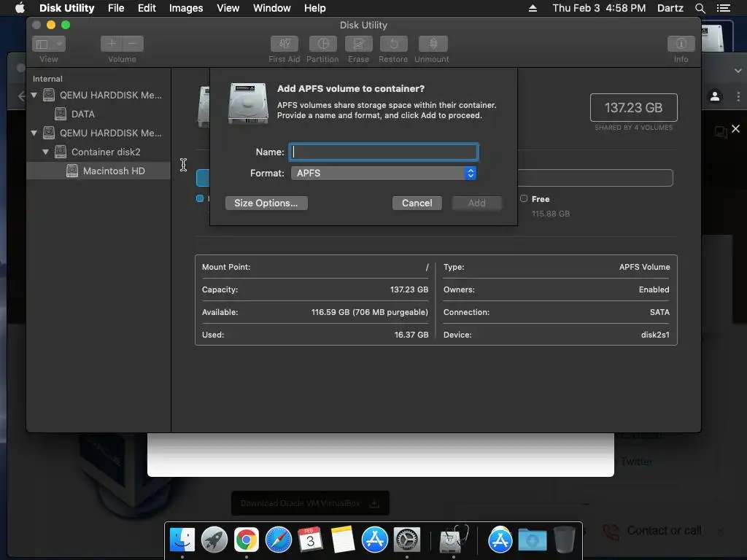The image size is (747, 560).
Task: Click Disk Utility icon in the Dock
Action: coord(453,540)
